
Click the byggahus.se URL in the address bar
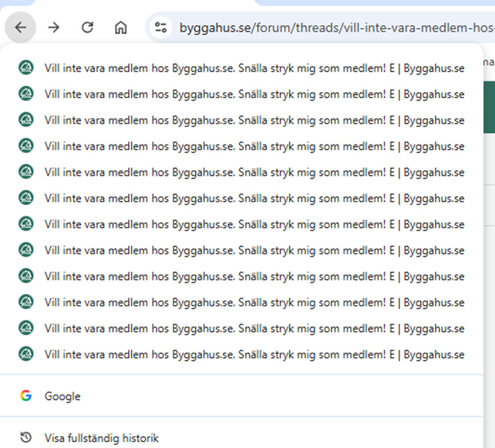(x=336, y=27)
